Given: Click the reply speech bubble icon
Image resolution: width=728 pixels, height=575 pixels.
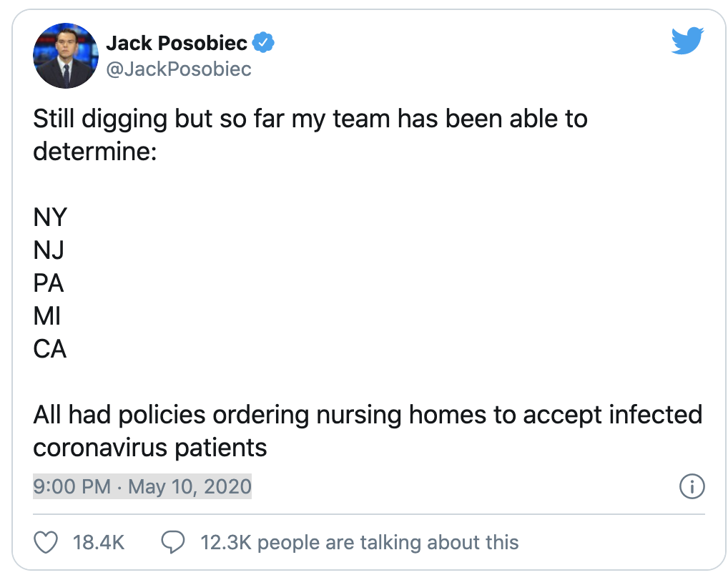Looking at the screenshot, I should [x=173, y=542].
